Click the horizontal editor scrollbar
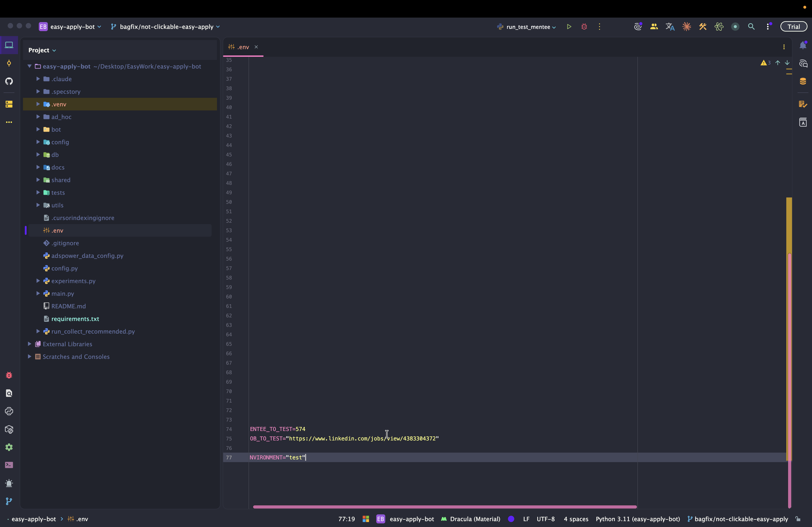This screenshot has width=812, height=527. click(444, 507)
